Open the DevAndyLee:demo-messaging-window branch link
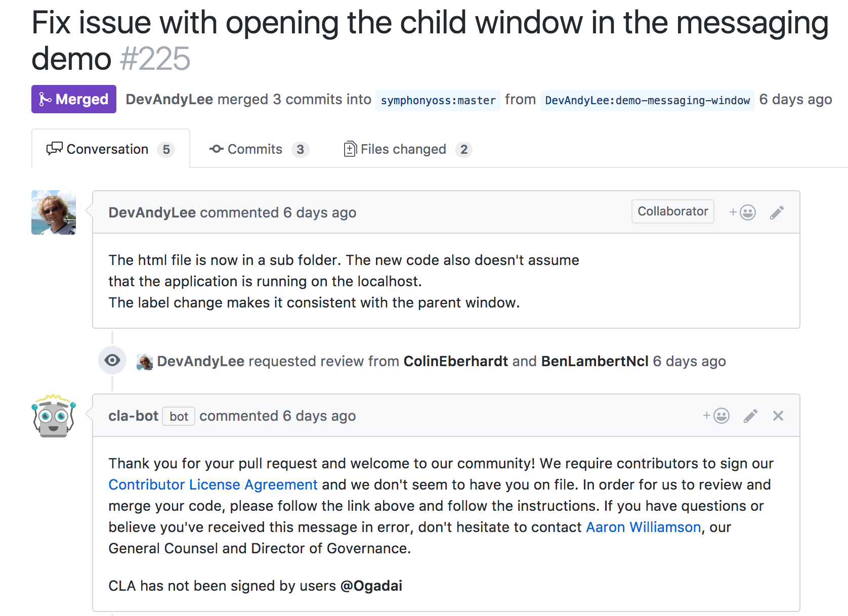Screen dimensions: 848x616 point(647,100)
